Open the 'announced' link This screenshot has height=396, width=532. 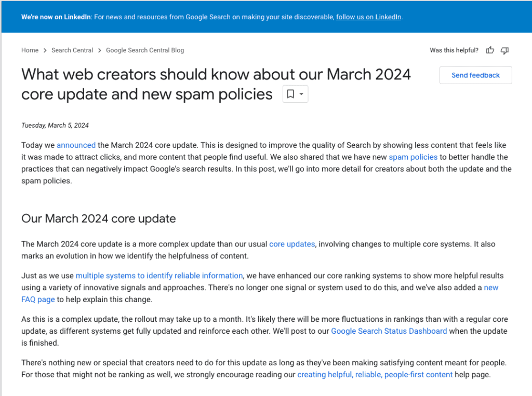pos(76,145)
